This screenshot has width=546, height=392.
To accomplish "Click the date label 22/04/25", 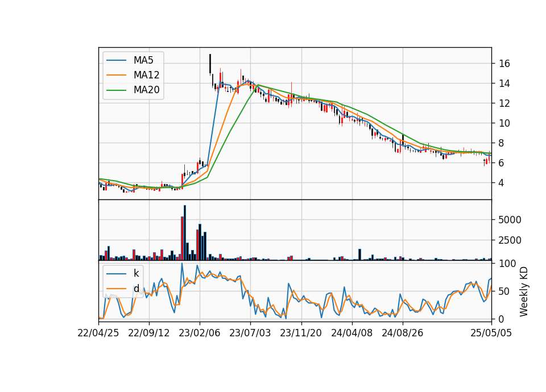I will click(98, 333).
